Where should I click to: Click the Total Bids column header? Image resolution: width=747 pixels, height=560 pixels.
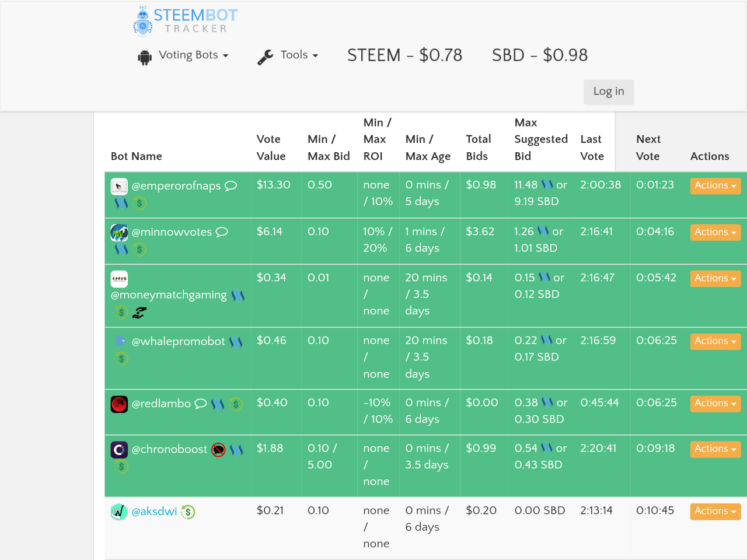pos(478,148)
